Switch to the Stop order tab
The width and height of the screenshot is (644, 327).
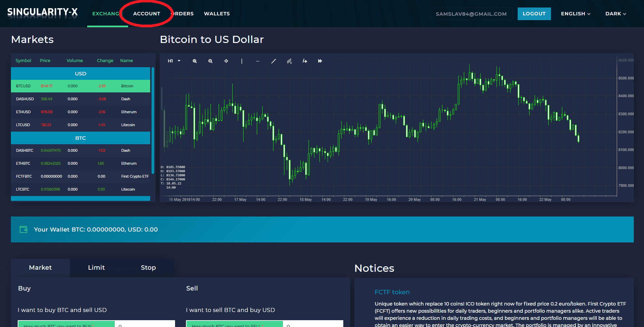click(148, 268)
